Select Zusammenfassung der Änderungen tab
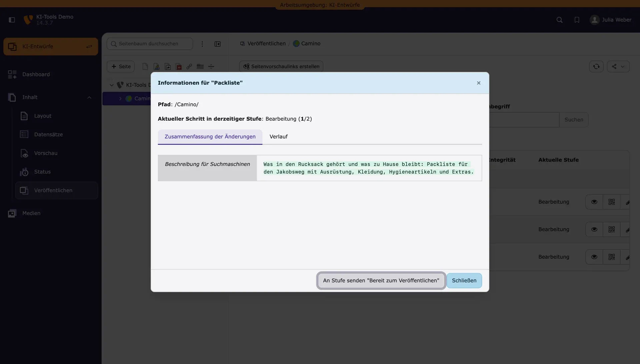Viewport: 640px width, 364px height. (x=210, y=137)
